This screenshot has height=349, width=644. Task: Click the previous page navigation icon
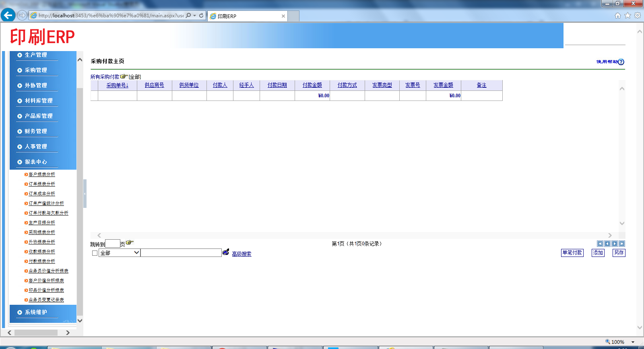(607, 244)
